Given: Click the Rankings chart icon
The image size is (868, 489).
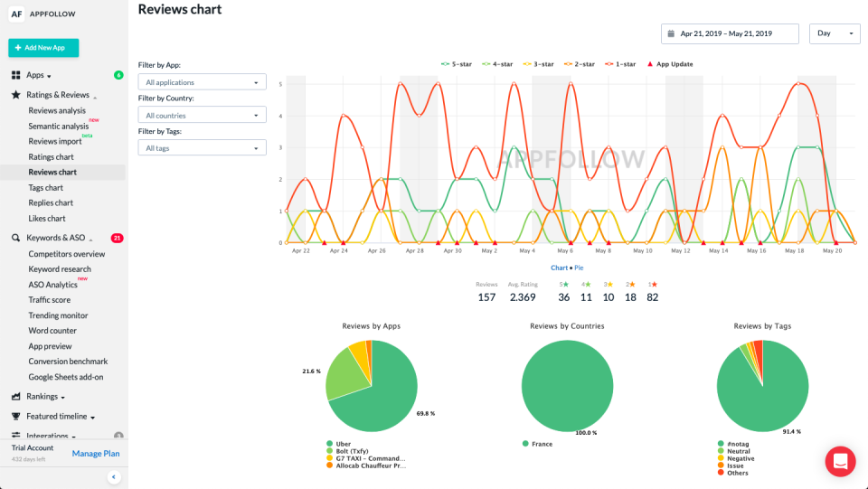Looking at the screenshot, I should (x=16, y=397).
